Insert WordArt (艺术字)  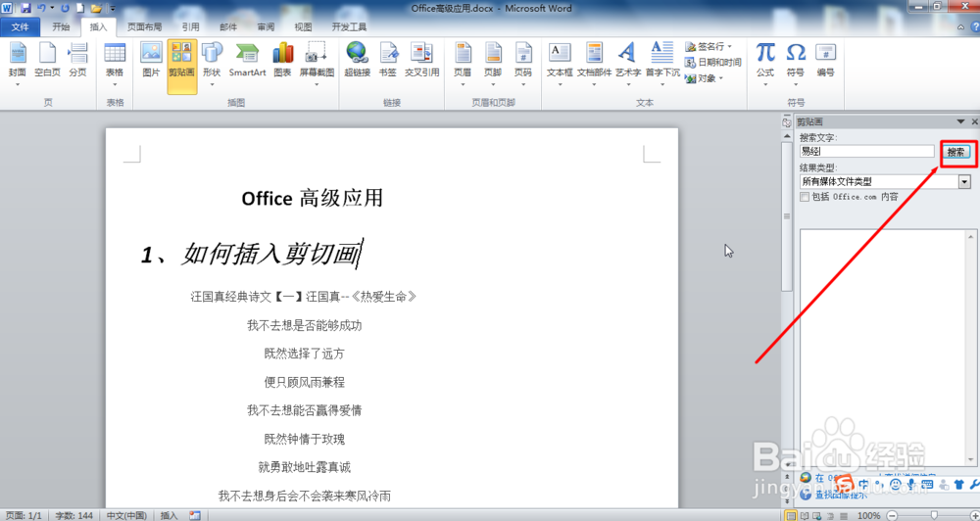(627, 63)
